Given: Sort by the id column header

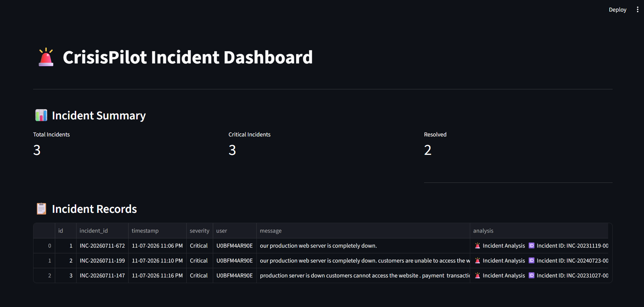Looking at the screenshot, I should coord(66,231).
